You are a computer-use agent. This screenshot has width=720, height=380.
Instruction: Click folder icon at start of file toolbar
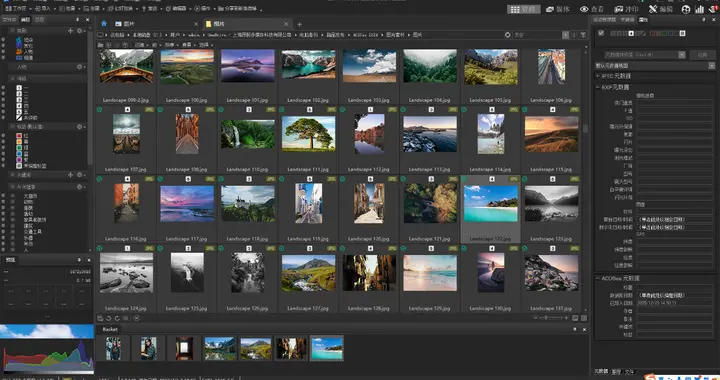pos(100,45)
